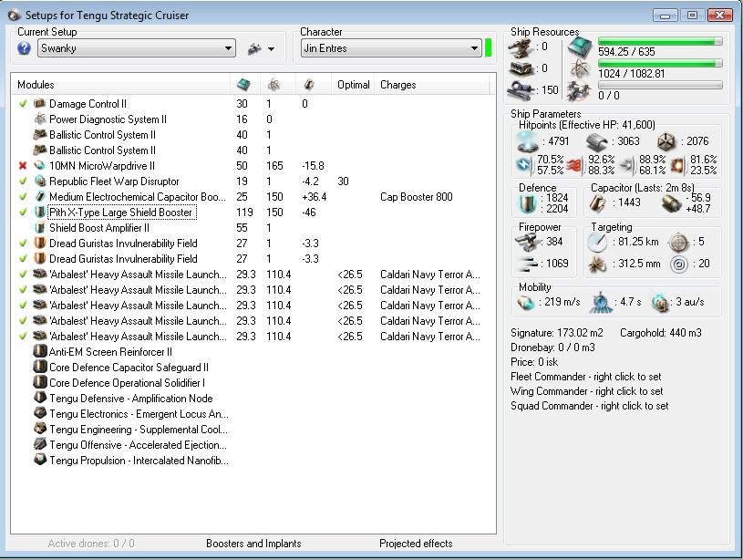Expand the arrow beside the ship icon
The image size is (743, 560).
(x=271, y=49)
